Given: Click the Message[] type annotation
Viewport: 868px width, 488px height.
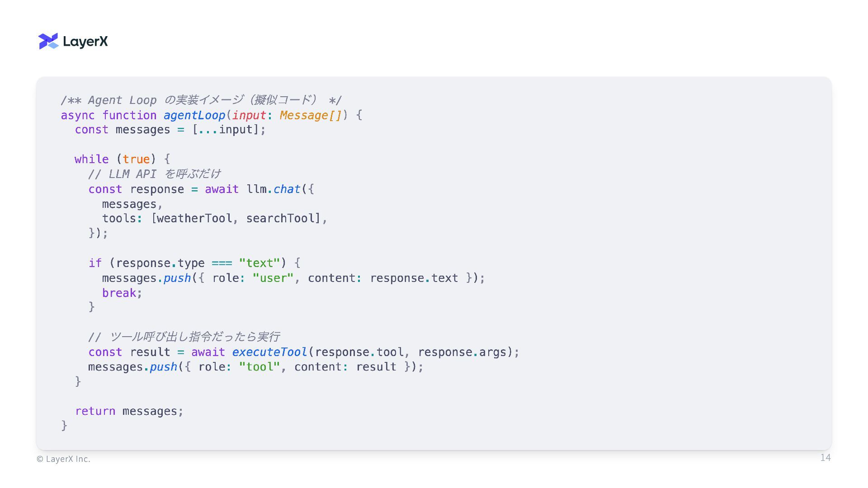Looking at the screenshot, I should pos(311,115).
